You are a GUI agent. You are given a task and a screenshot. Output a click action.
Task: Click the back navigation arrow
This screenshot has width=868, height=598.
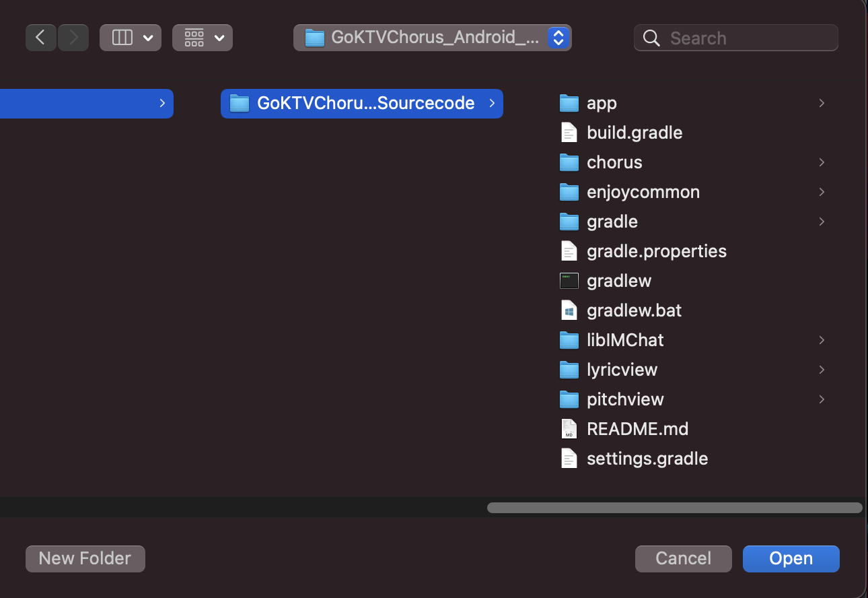[x=41, y=38]
